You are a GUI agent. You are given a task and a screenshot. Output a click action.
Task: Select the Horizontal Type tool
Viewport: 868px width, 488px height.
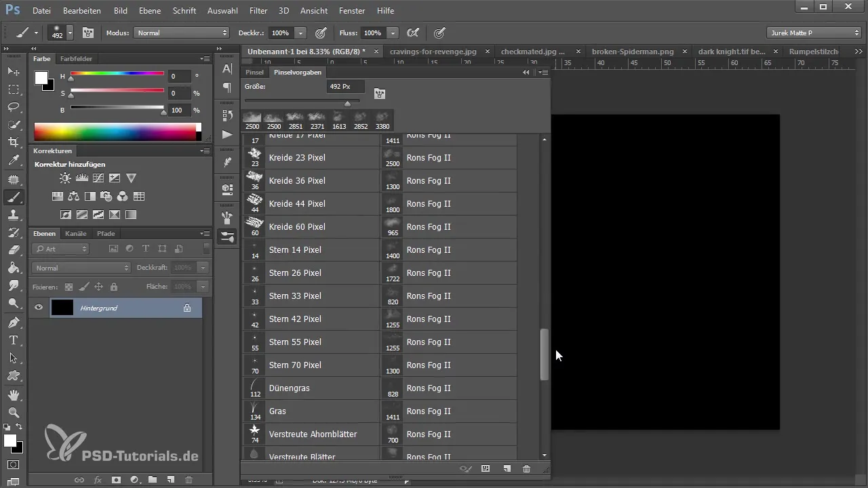click(14, 340)
